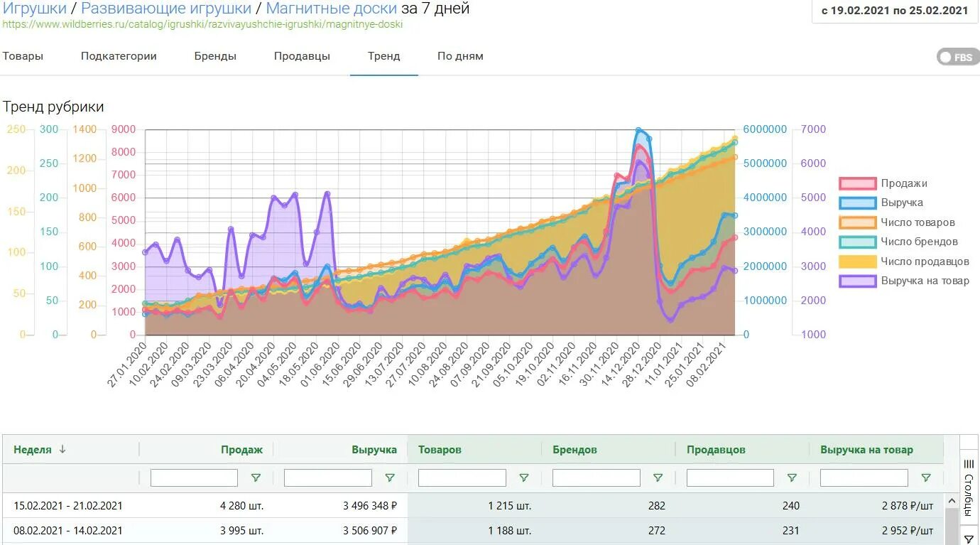Open the filters side panel funnel icon
This screenshot has height=545, width=980.
tap(969, 538)
